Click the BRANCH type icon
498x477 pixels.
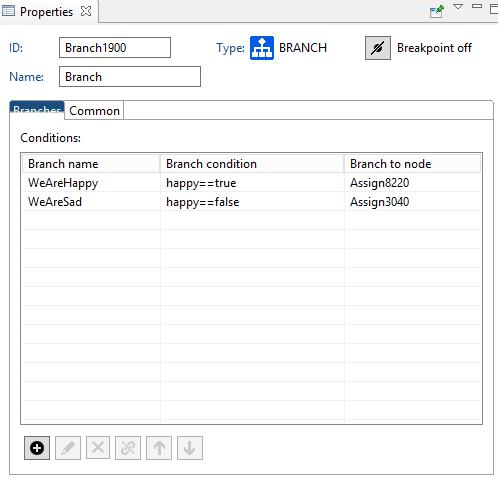tap(262, 48)
